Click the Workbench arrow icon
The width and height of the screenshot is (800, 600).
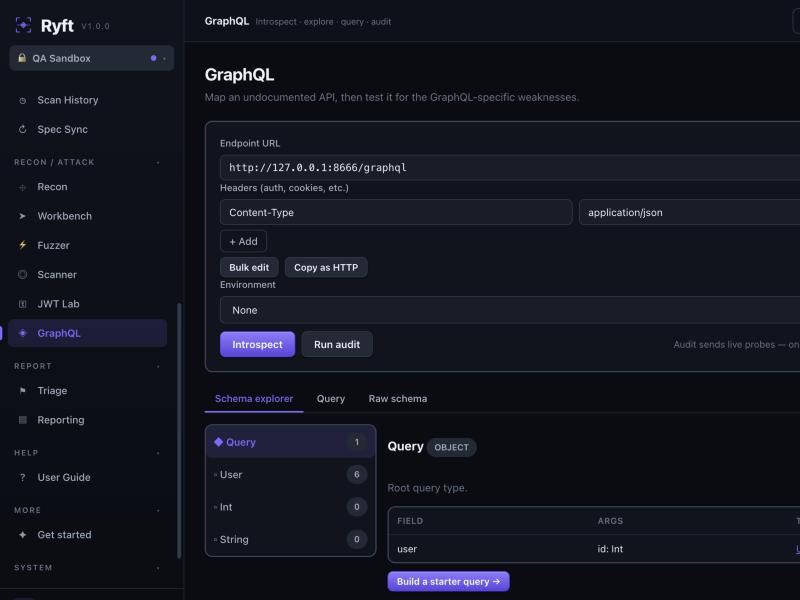point(22,216)
